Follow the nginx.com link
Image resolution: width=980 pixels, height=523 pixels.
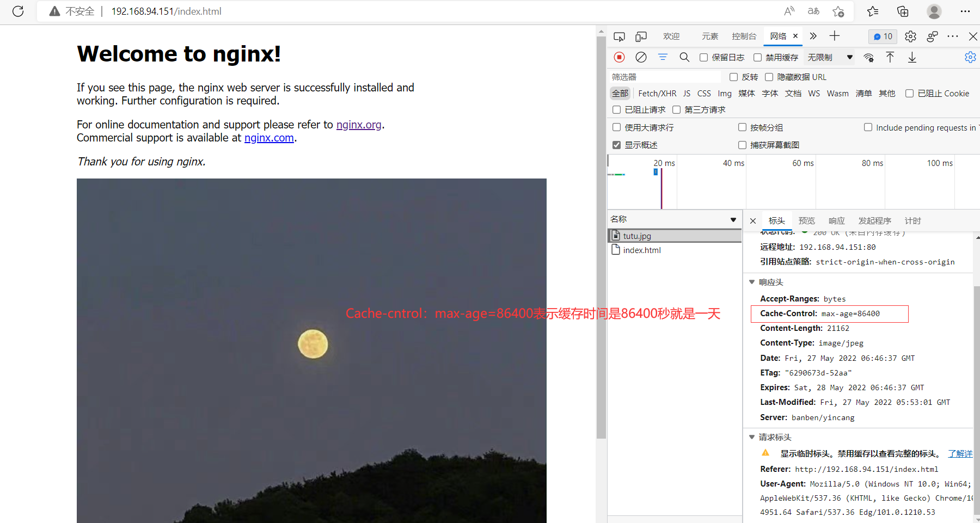(x=269, y=138)
